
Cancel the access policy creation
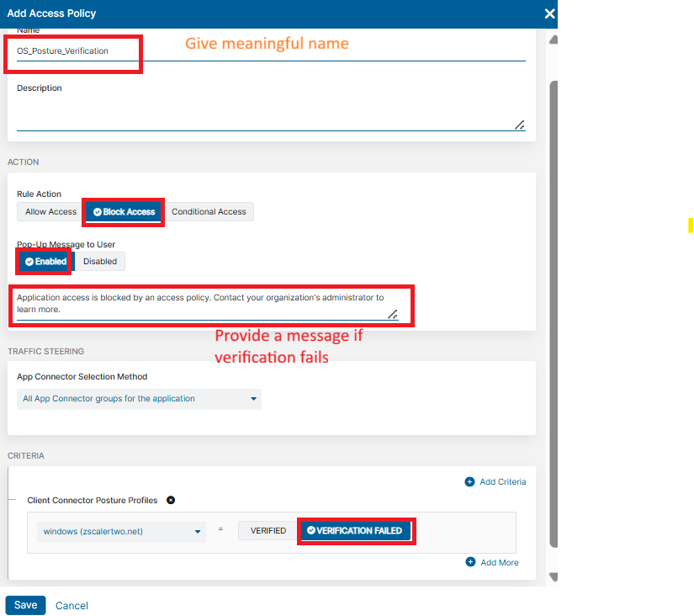(72, 605)
